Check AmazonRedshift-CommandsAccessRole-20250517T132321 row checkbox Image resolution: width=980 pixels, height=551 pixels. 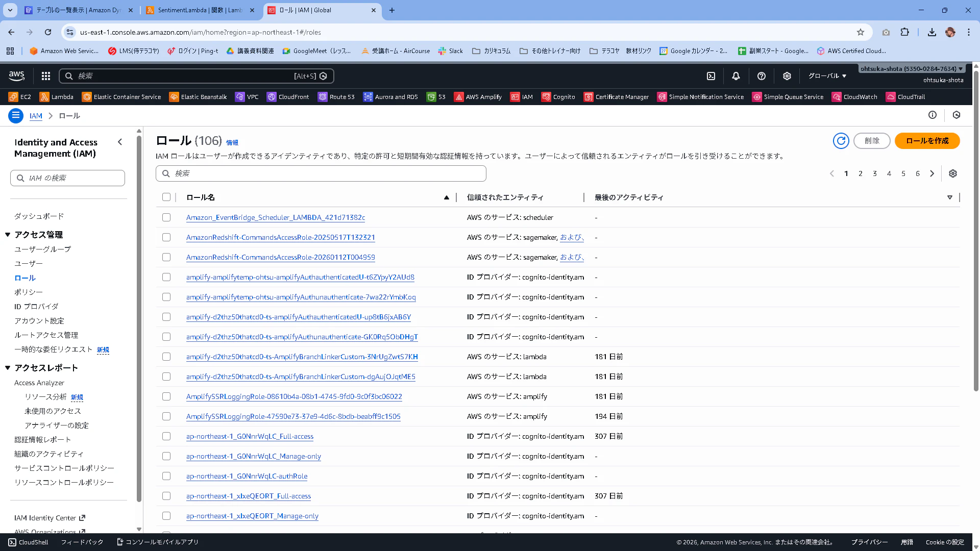tap(166, 237)
